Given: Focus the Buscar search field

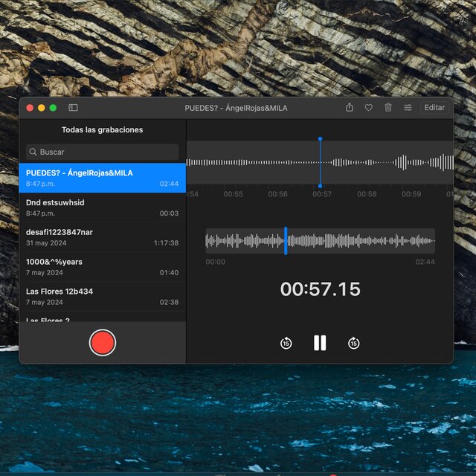Looking at the screenshot, I should pos(103,152).
